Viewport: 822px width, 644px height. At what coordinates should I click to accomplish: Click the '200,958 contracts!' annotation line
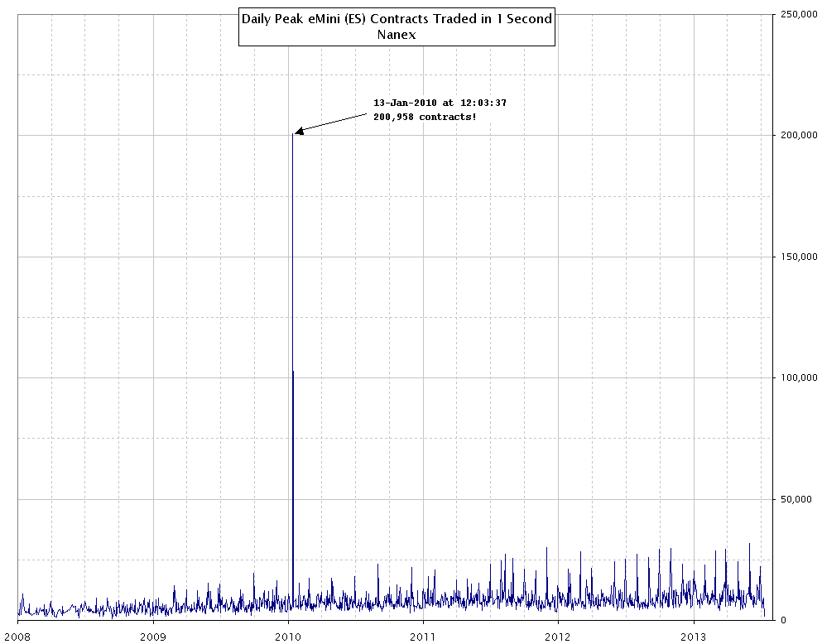click(x=425, y=118)
